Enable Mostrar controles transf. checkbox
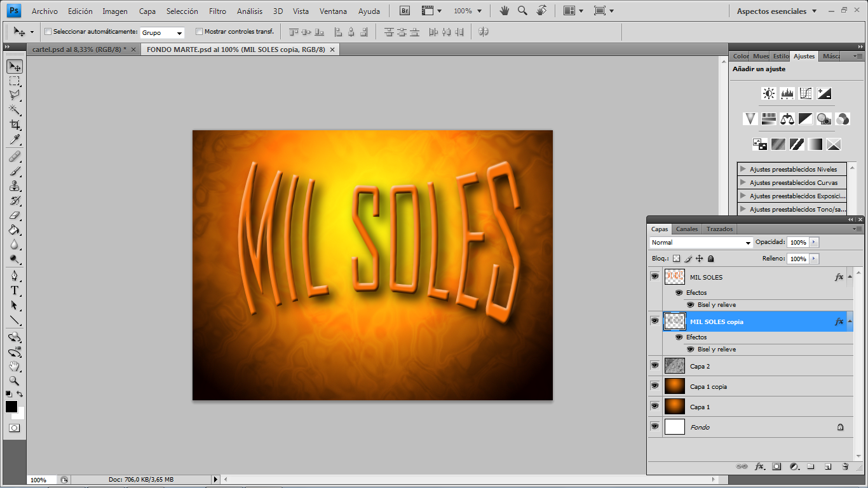The height and width of the screenshot is (488, 868). tap(200, 32)
